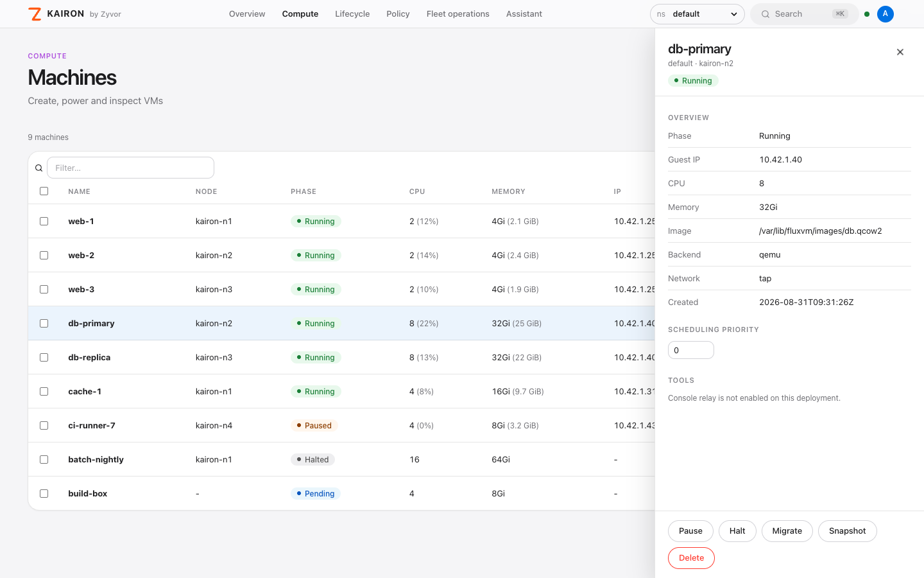Click the NAME column header
The image size is (924, 578).
(80, 191)
